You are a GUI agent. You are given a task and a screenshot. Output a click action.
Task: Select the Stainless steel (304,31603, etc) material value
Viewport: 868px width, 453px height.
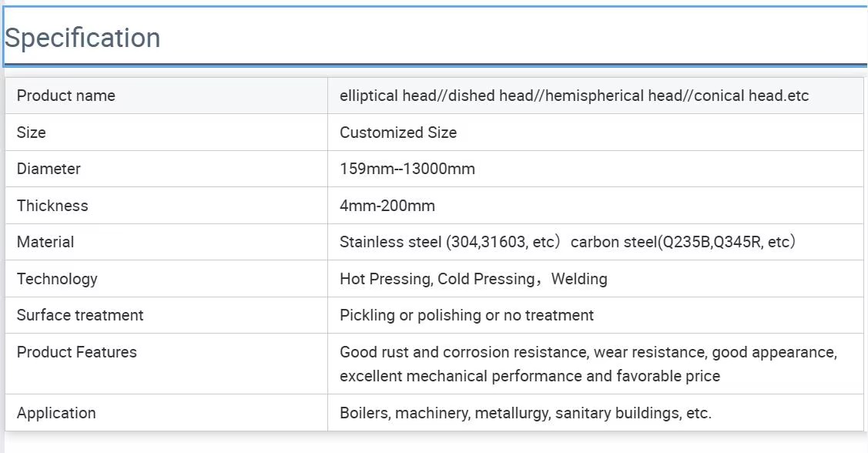[x=568, y=242]
